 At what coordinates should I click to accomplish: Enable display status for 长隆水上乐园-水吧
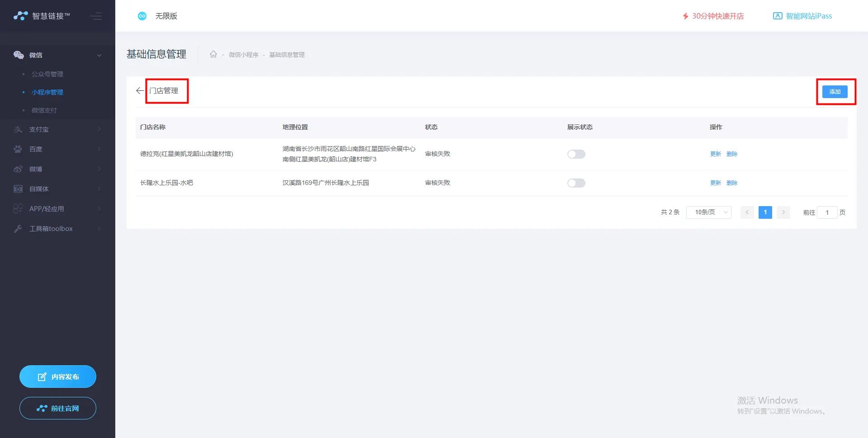[576, 183]
